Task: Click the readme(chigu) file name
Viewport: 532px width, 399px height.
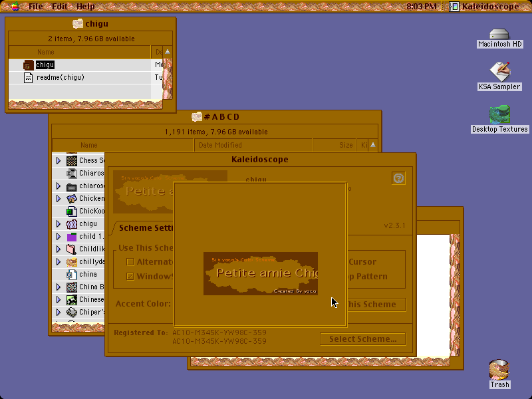Action: point(61,77)
